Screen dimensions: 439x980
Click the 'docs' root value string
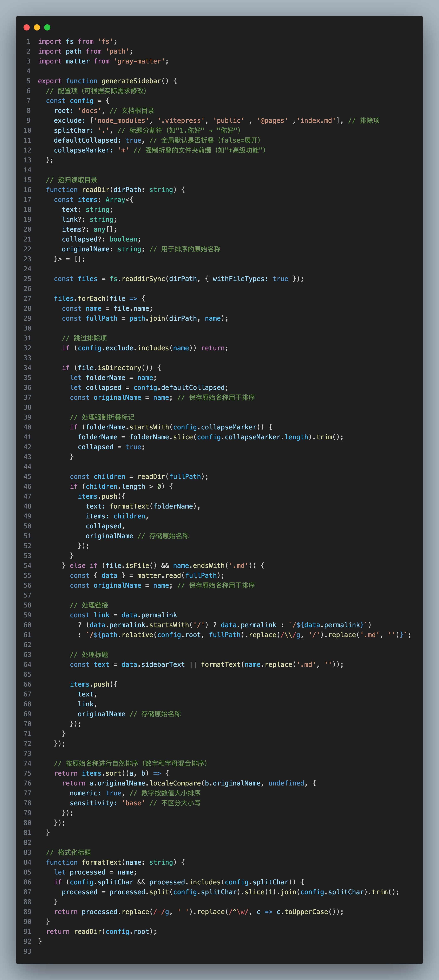(90, 111)
